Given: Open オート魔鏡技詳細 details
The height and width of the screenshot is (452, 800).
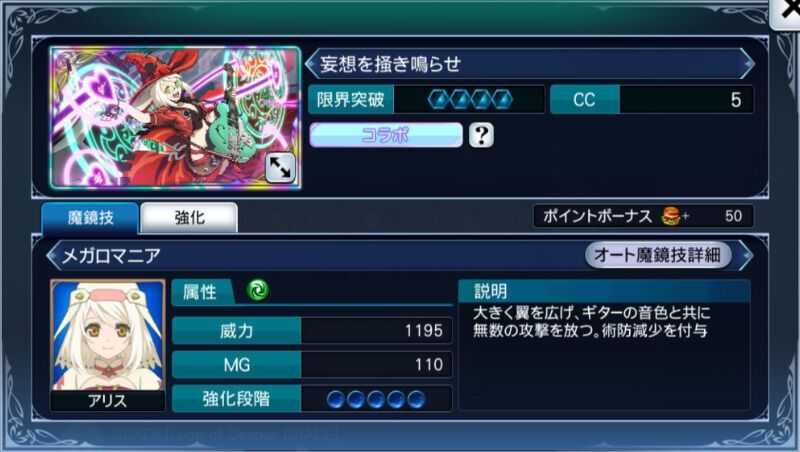Looking at the screenshot, I should point(658,255).
